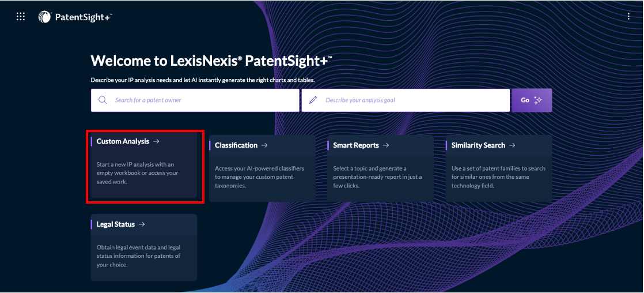Image resolution: width=644 pixels, height=293 pixels.
Task: Open the Similarity Search card description
Action: [496, 177]
